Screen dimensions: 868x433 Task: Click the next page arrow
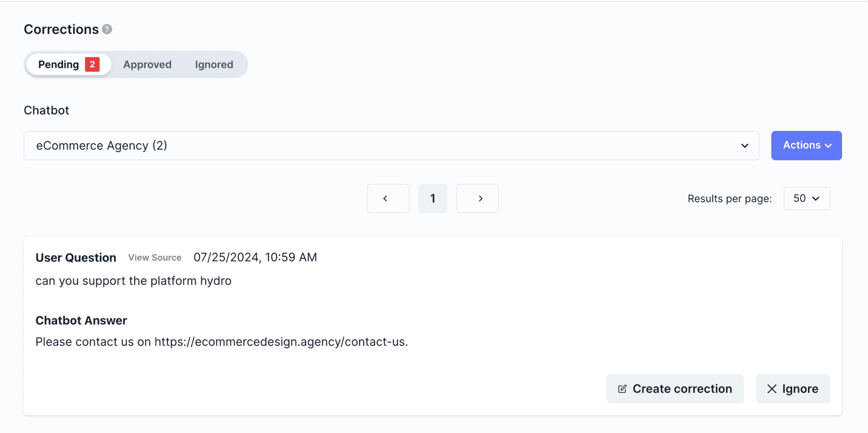click(x=478, y=198)
